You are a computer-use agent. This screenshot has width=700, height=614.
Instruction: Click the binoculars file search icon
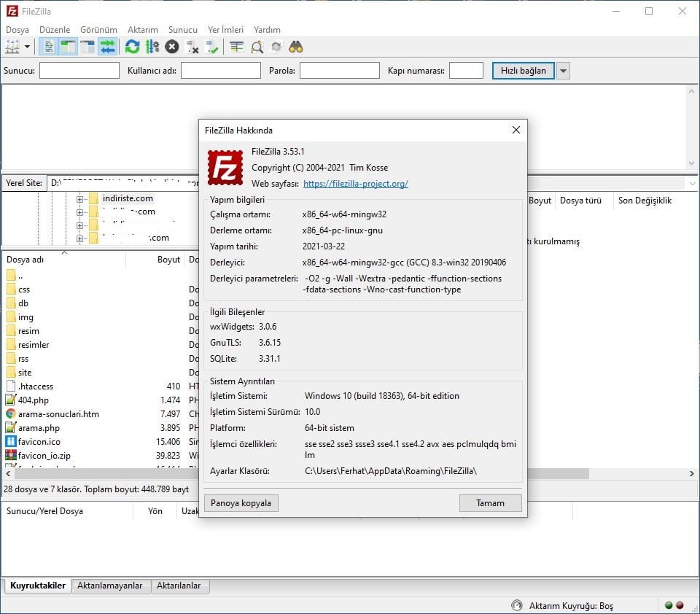click(296, 47)
